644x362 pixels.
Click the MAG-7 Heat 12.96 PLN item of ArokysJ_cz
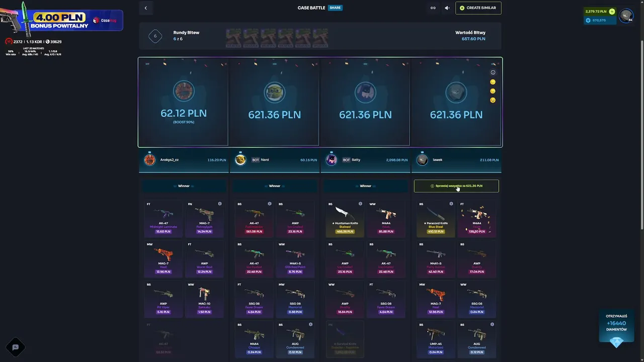tap(163, 259)
